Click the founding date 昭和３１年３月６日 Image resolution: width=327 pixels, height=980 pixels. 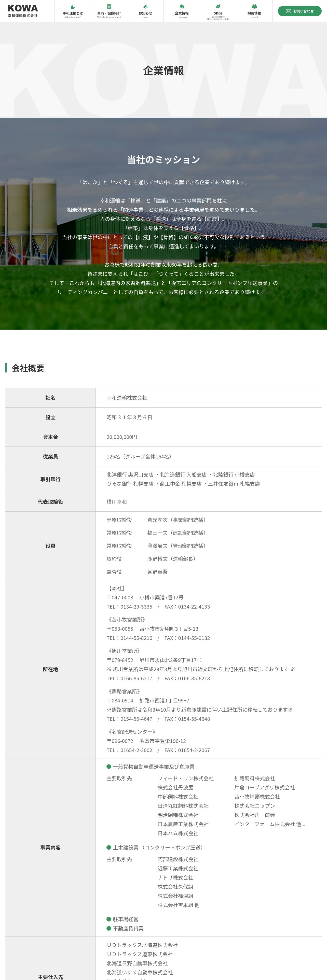[129, 417]
